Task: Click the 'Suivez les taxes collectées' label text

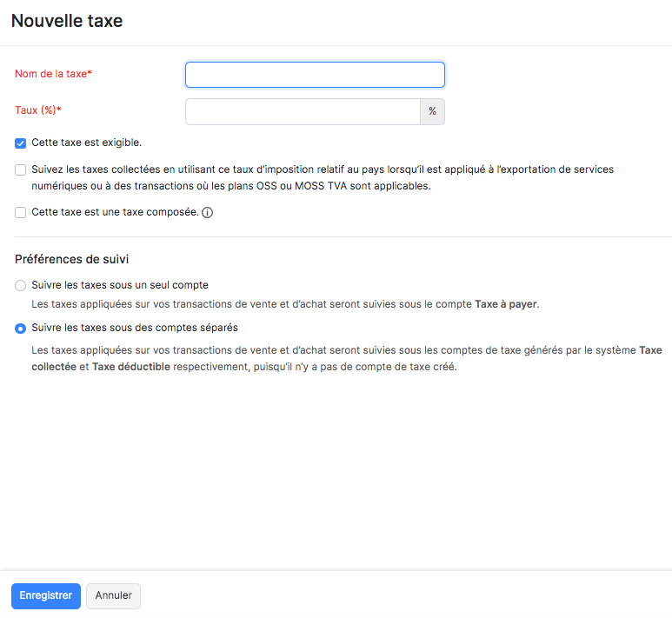Action: coord(323,177)
